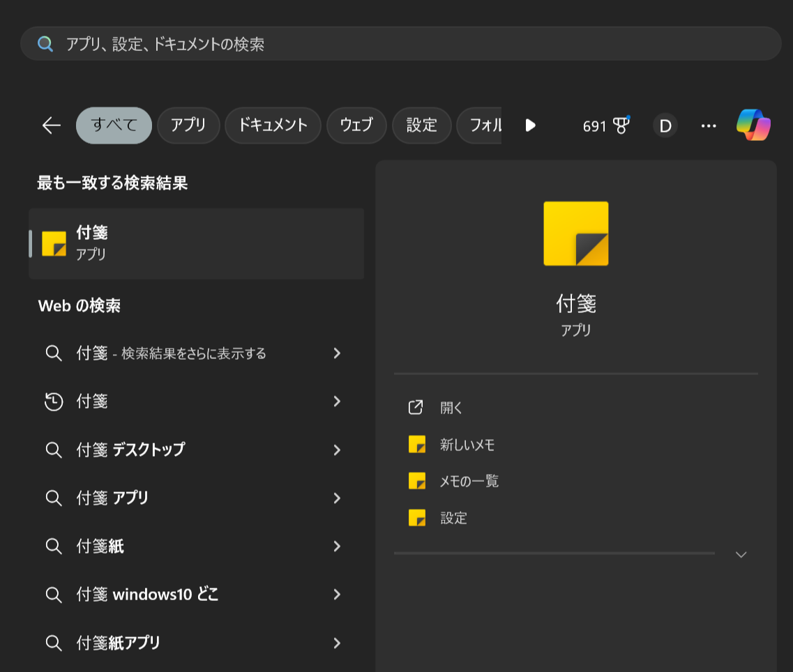Click the sticky note icon beside メモの一覧

click(x=417, y=481)
